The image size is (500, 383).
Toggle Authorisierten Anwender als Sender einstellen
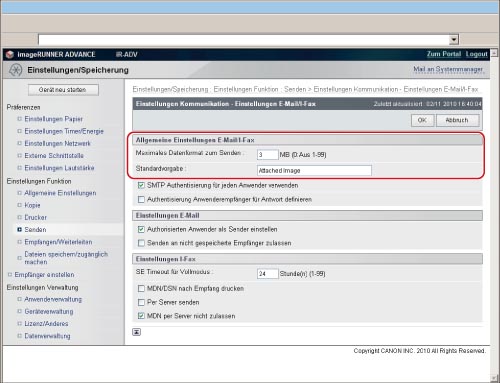click(x=141, y=229)
